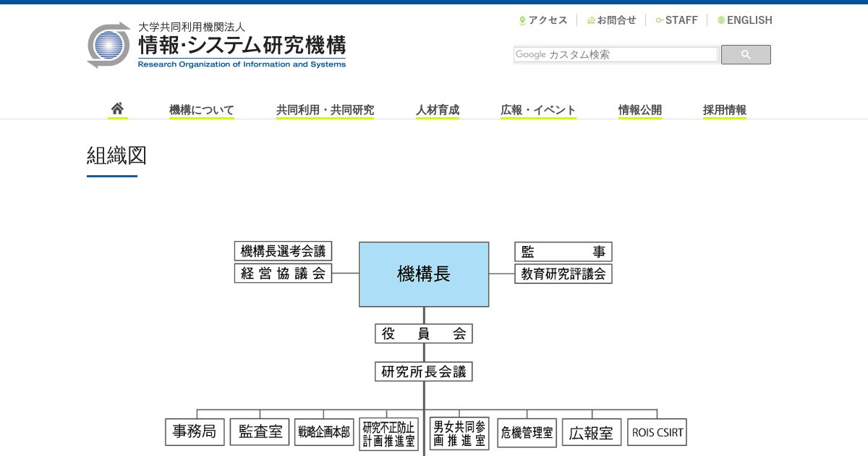
Task: Open the 人材育成 menu
Action: click(x=438, y=110)
